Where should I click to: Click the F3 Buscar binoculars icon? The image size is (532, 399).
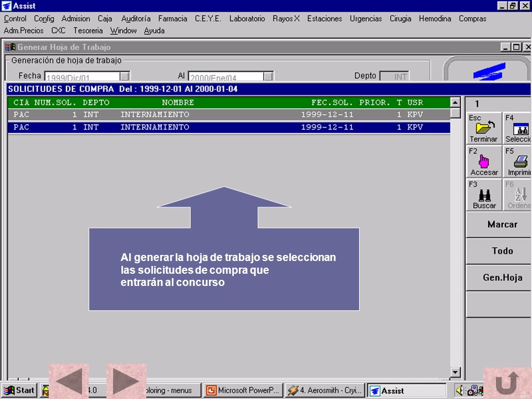484,195
